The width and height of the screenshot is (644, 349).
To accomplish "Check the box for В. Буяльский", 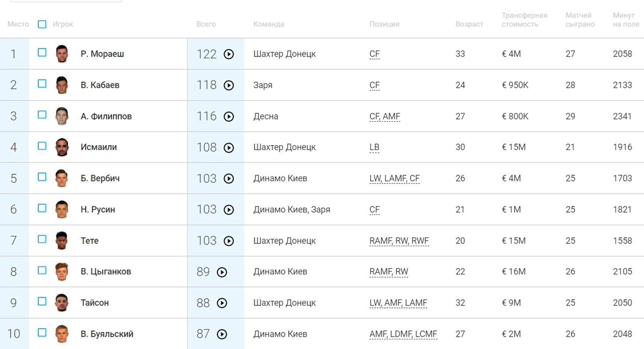I will [x=42, y=332].
